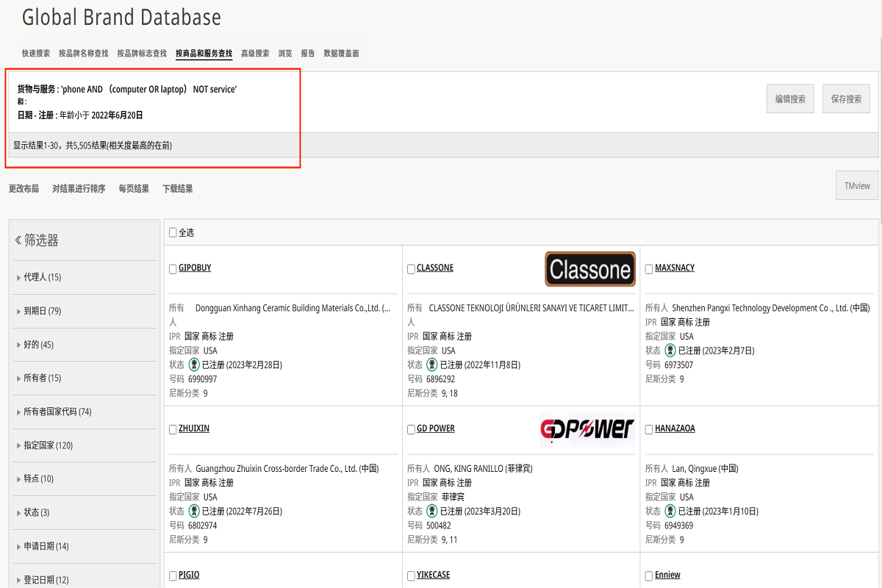Switch to the 按品牌名称查找 tab
882x588 pixels.
coord(84,54)
